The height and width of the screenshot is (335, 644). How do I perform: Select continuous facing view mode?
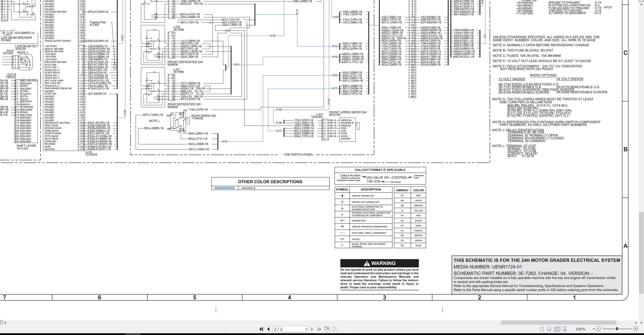(x=565, y=329)
